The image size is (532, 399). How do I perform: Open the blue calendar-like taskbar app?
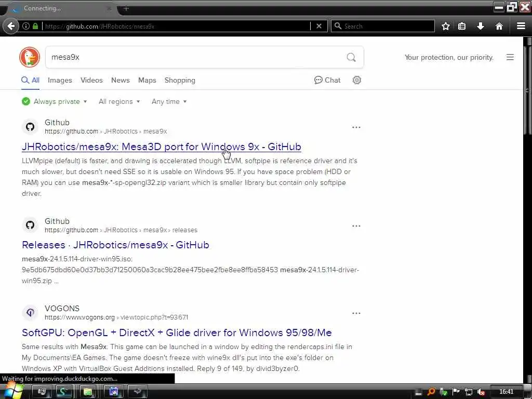point(113,392)
